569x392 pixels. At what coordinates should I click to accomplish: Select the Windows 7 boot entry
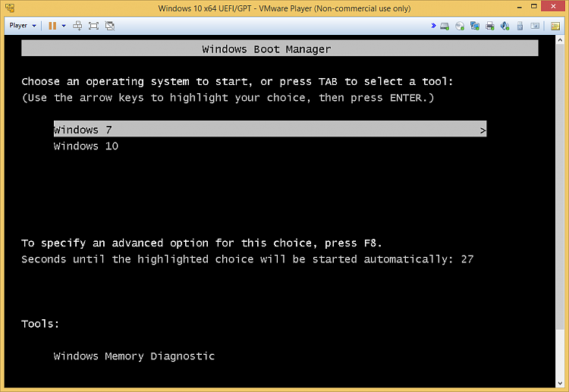pyautogui.click(x=270, y=129)
